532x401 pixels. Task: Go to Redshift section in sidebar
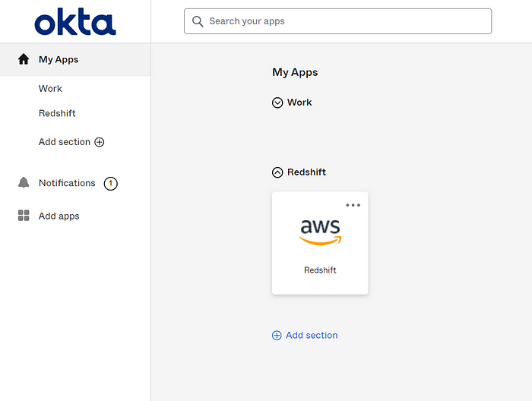pyautogui.click(x=57, y=113)
